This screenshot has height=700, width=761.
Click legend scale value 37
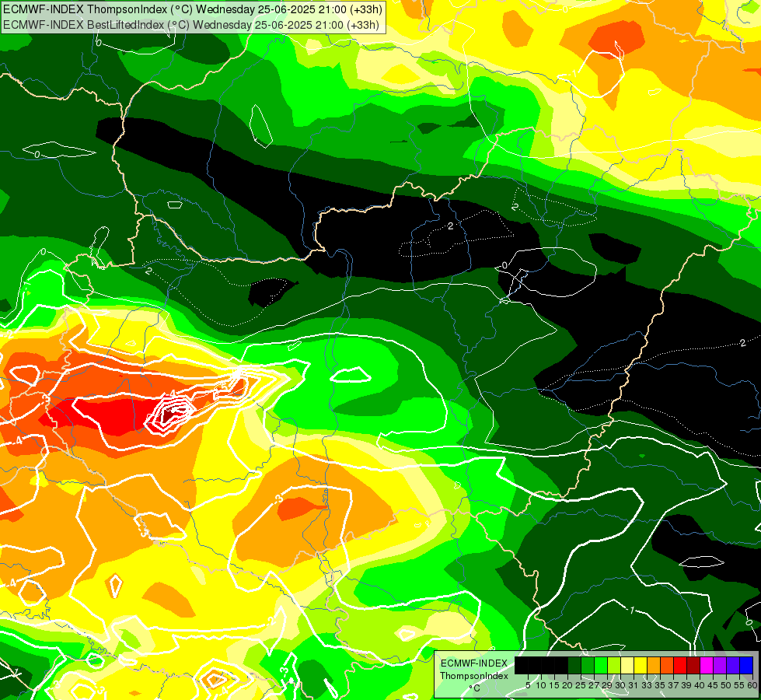pos(673,685)
